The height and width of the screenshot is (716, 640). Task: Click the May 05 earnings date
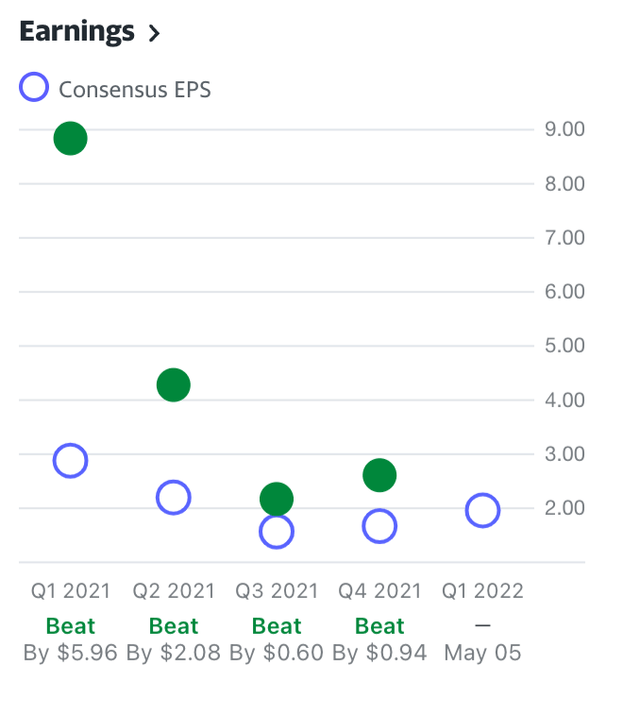click(482, 653)
